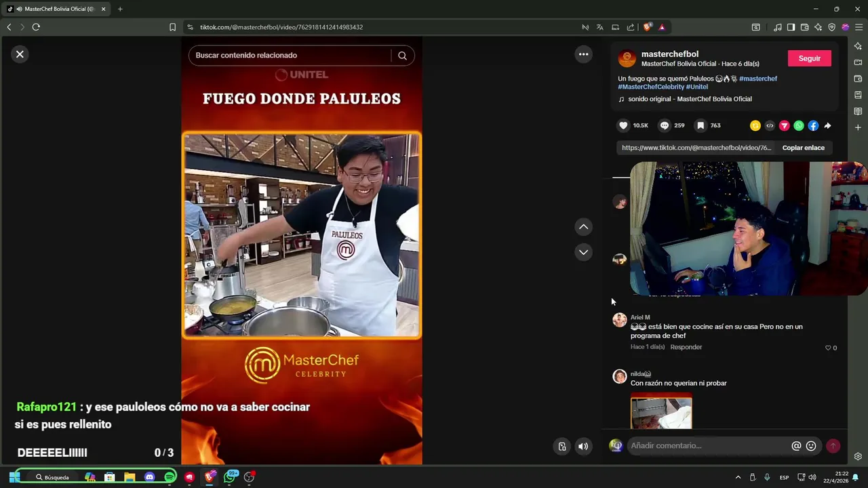868x488 pixels.
Task: Open Brave Rewards triangle icon
Action: click(661, 27)
